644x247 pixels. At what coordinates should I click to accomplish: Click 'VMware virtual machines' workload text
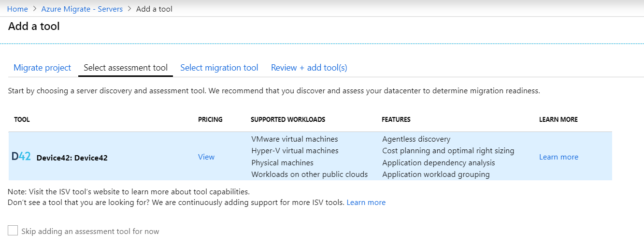click(x=295, y=139)
